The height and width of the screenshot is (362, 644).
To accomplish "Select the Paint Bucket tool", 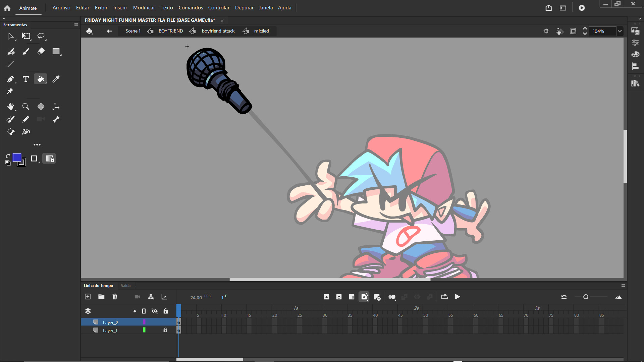I will click(x=40, y=79).
